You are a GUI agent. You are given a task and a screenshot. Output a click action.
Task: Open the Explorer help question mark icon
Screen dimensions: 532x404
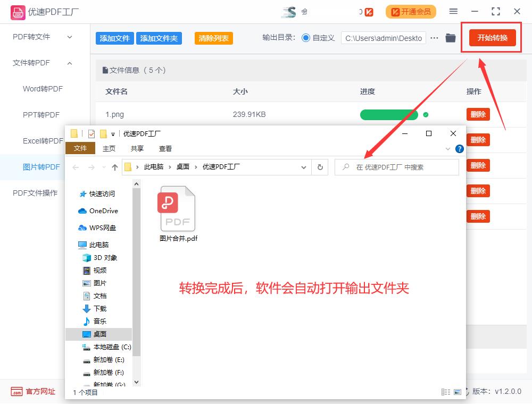pyautogui.click(x=459, y=149)
